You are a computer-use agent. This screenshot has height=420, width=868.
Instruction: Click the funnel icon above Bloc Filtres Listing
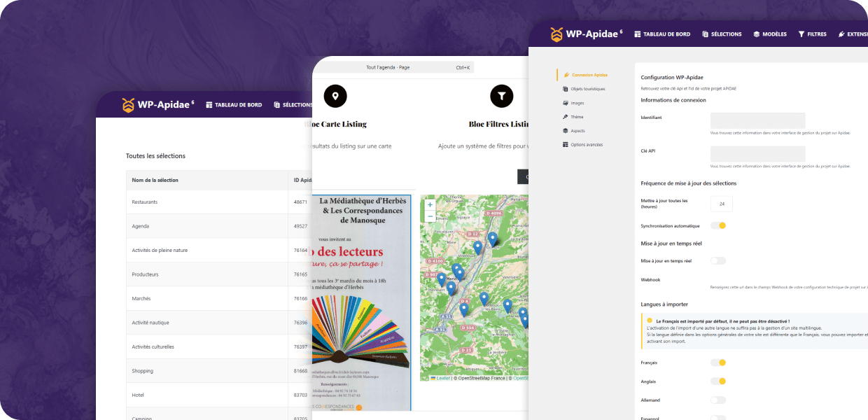coord(502,96)
